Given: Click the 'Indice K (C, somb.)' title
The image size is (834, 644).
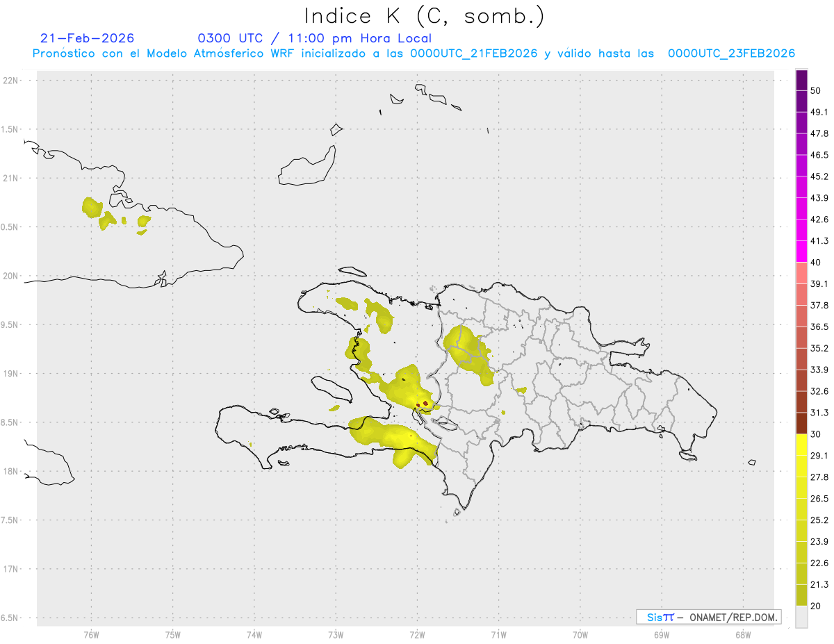Looking at the screenshot, I should pyautogui.click(x=425, y=16).
